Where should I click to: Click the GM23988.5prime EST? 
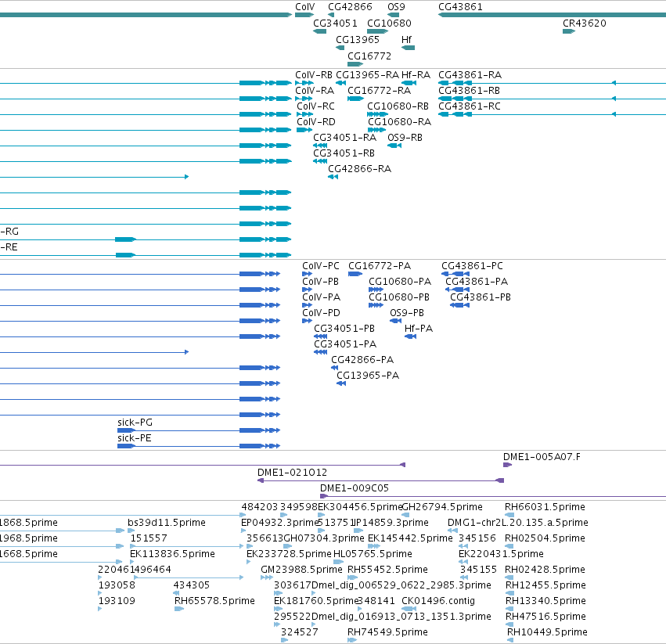tap(267, 577)
